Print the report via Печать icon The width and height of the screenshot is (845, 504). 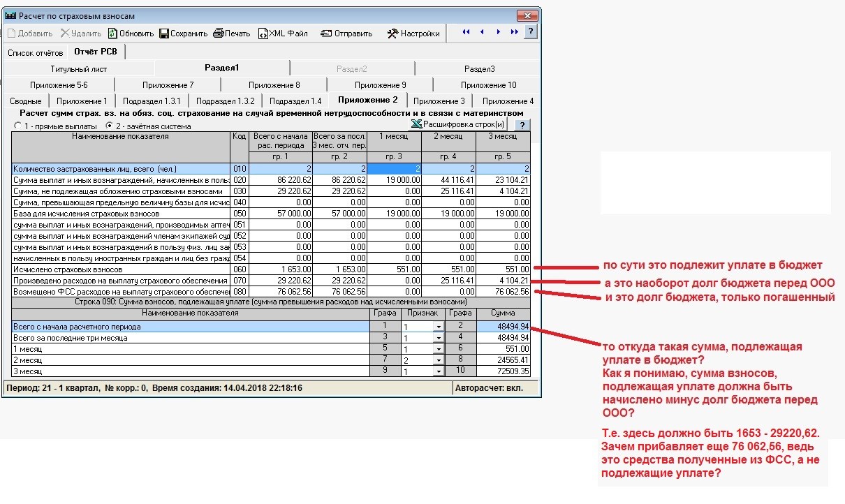click(x=218, y=33)
